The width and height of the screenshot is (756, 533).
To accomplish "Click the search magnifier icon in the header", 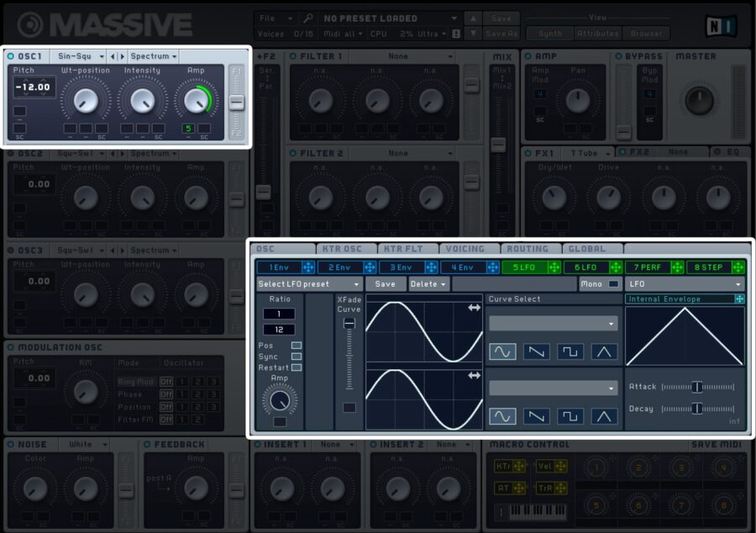I will [307, 18].
